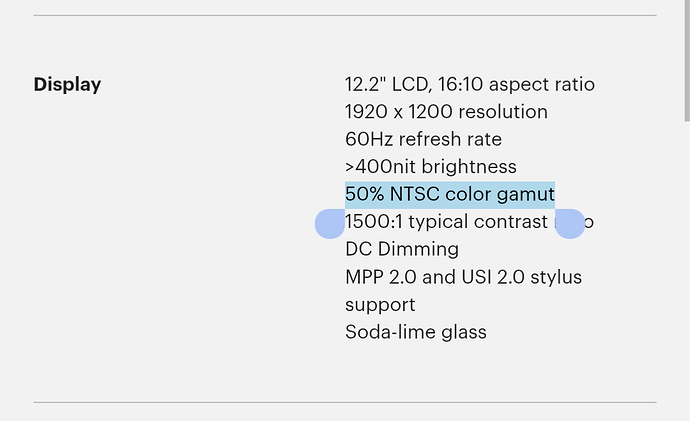Click the "Soda-lime glass" line
Screen dimensions: 690x421
(416, 332)
